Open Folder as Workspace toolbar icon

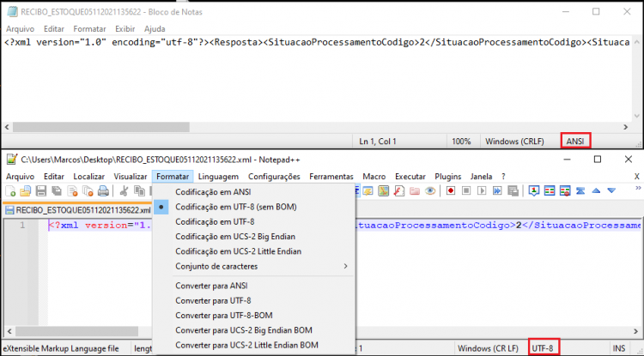pos(415,190)
